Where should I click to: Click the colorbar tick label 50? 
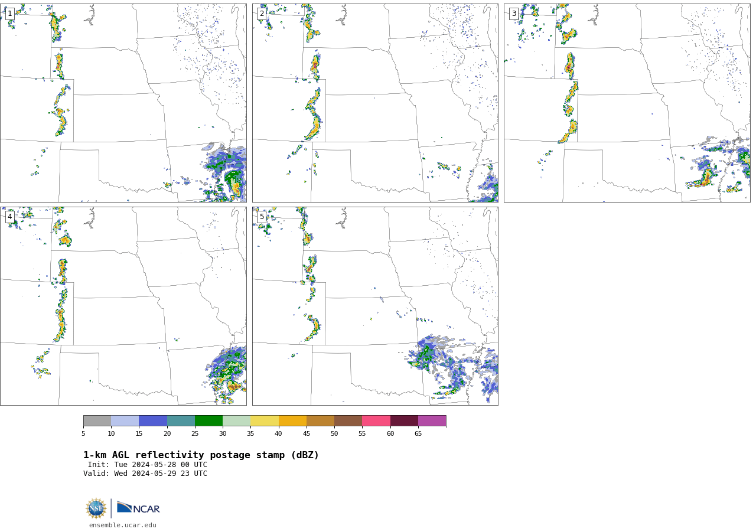[334, 434]
